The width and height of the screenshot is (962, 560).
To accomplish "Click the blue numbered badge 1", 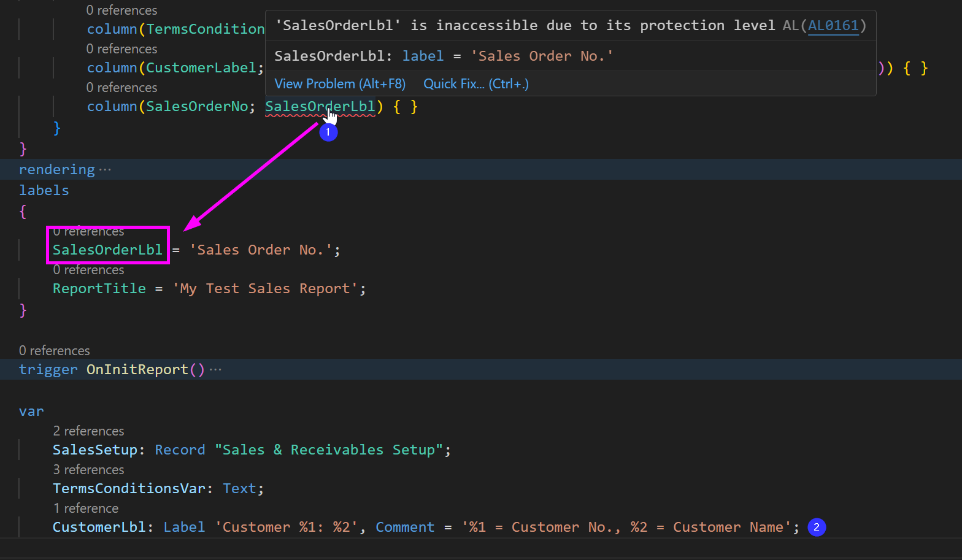I will [328, 132].
